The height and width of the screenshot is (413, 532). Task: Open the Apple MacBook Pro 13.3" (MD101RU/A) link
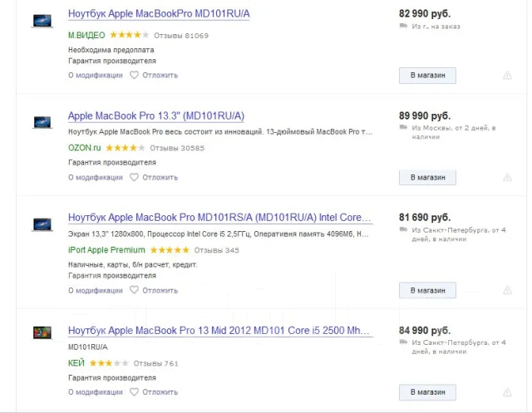(156, 116)
